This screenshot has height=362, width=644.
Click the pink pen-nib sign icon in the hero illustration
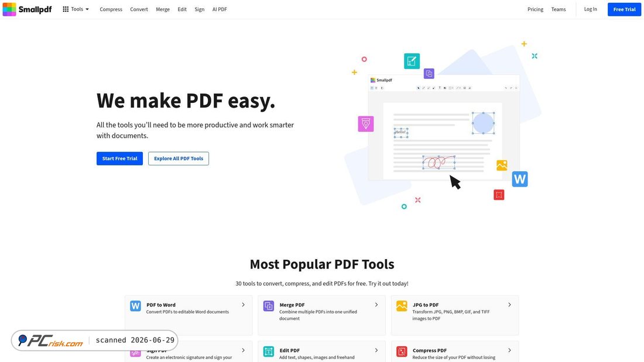(x=365, y=123)
